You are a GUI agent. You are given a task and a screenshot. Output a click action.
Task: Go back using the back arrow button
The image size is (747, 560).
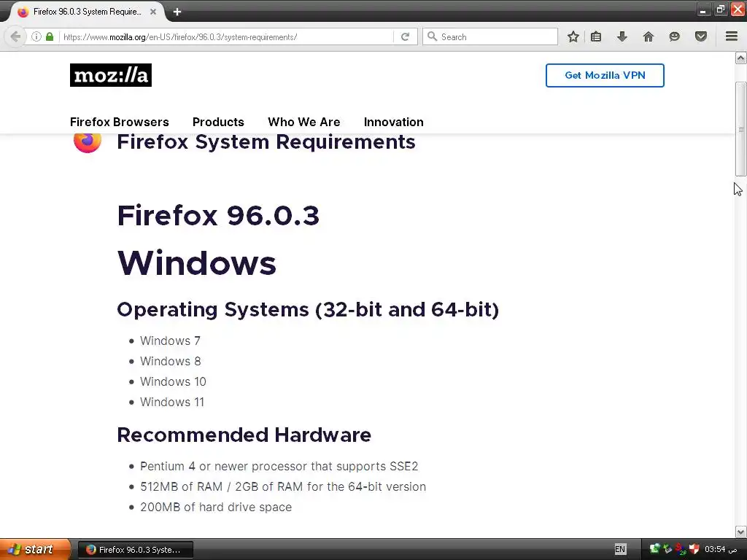pos(15,36)
